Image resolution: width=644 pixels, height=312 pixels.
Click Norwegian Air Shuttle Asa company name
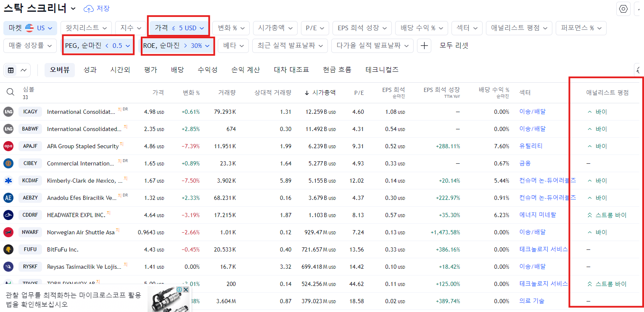[81, 232]
